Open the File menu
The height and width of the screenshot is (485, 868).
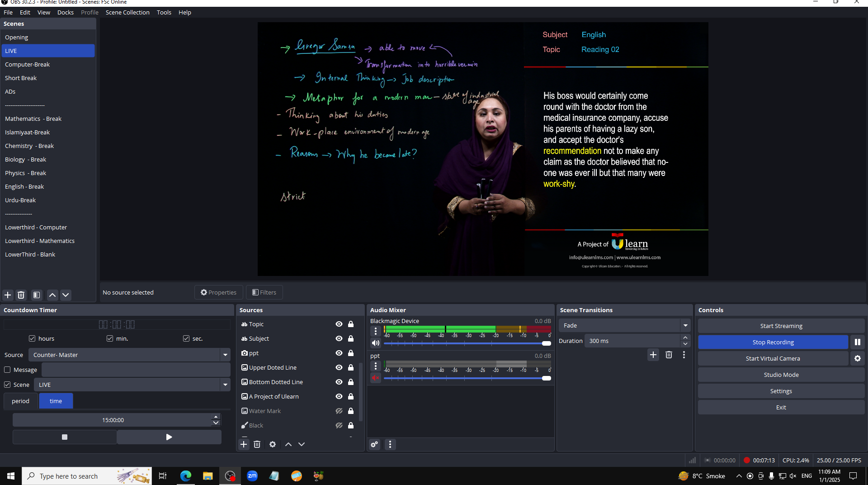click(8, 12)
